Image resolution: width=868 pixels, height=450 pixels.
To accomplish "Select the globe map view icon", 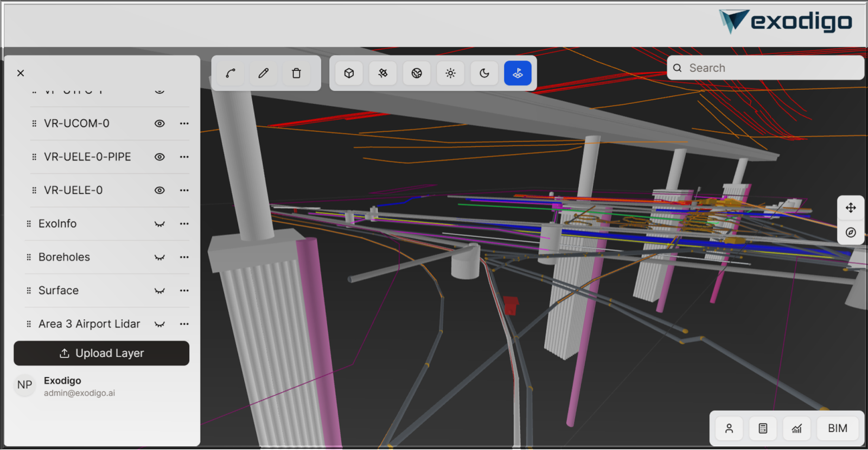I will (x=417, y=73).
